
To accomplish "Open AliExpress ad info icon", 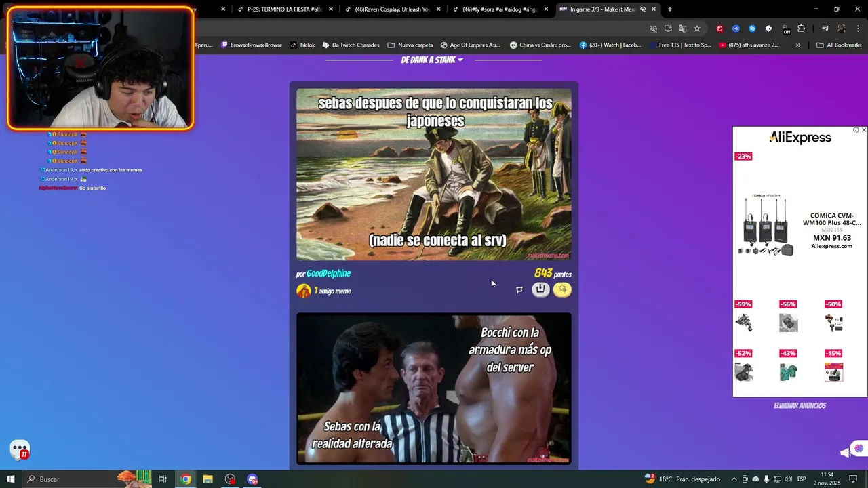I will pyautogui.click(x=856, y=130).
